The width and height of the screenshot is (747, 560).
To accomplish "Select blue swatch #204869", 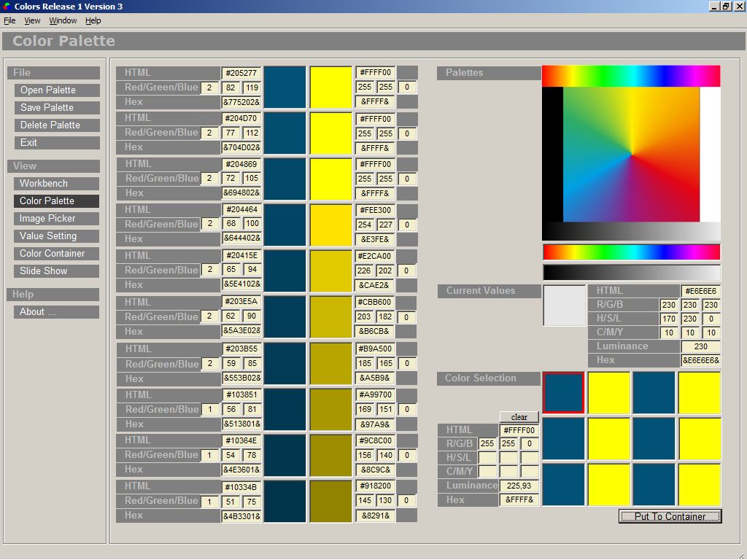I will 285,179.
